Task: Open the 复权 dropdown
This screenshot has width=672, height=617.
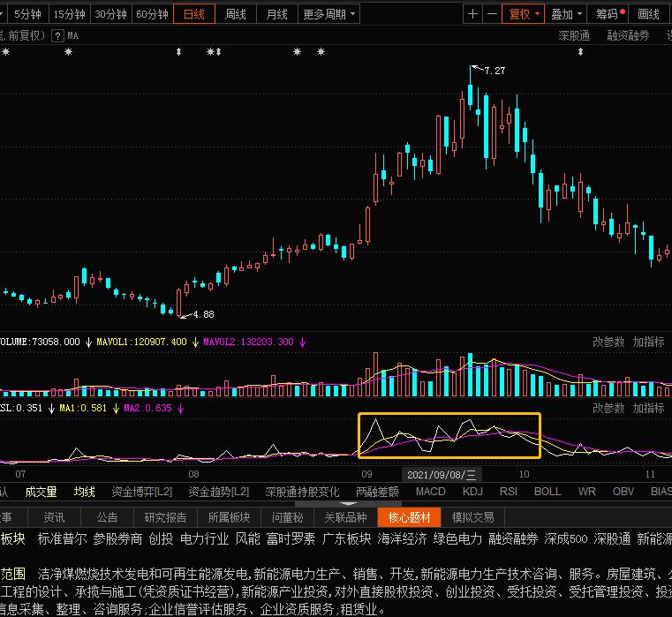Action: pos(524,15)
